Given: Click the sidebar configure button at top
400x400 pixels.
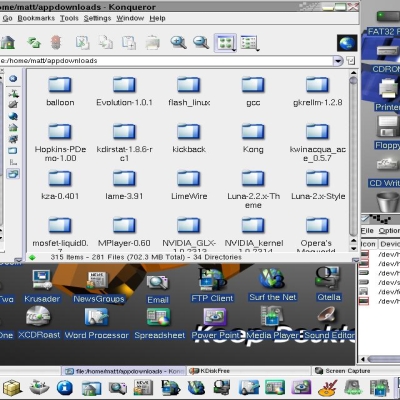Looking at the screenshot, I should tap(13, 79).
